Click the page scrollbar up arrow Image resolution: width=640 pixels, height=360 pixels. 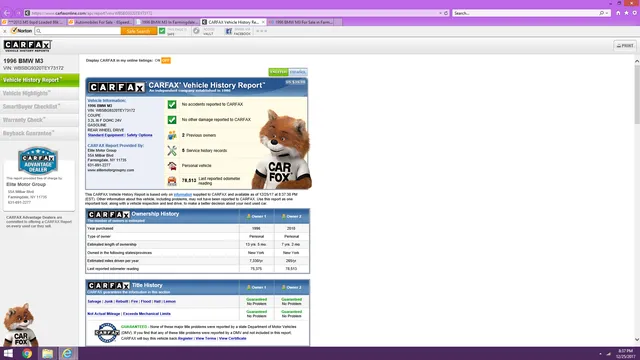(637, 61)
